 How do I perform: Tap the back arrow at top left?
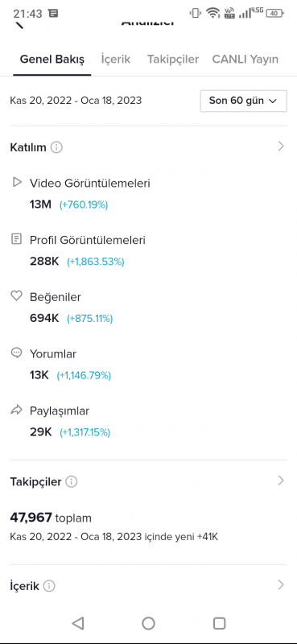(19, 25)
